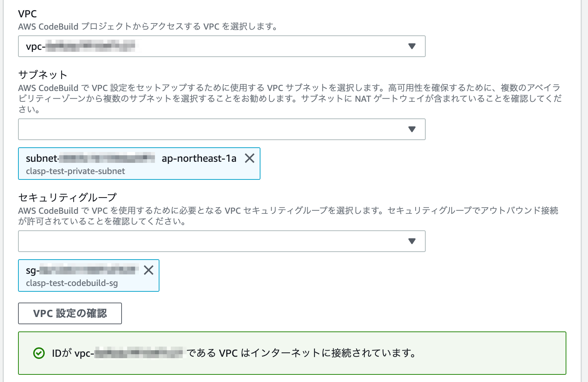This screenshot has height=382, width=588.
Task: Click the サブネット section heading
Action: point(43,75)
